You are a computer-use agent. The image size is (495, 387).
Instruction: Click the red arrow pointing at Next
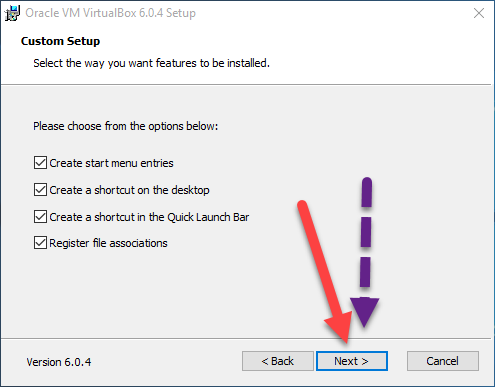[326, 272]
